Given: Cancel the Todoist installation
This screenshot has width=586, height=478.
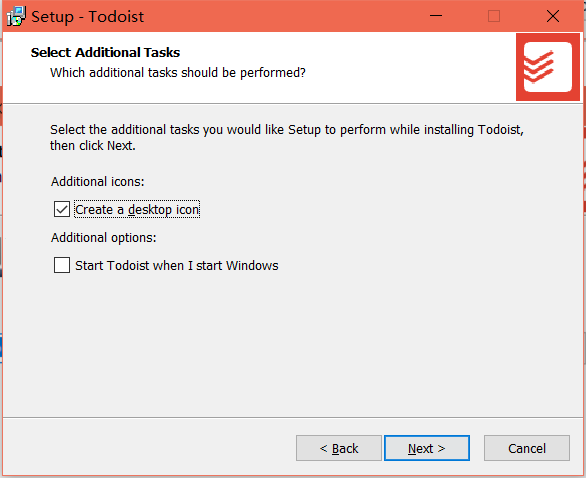Looking at the screenshot, I should coord(527,448).
